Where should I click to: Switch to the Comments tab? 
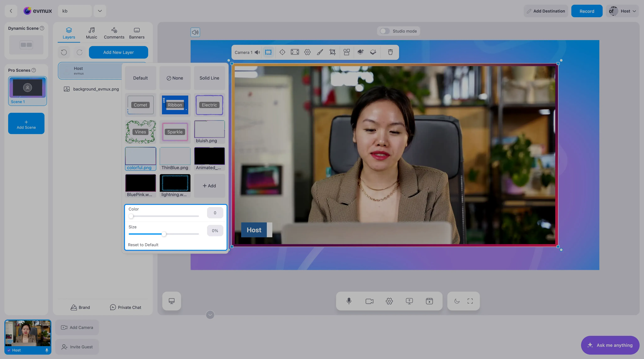pos(114,33)
